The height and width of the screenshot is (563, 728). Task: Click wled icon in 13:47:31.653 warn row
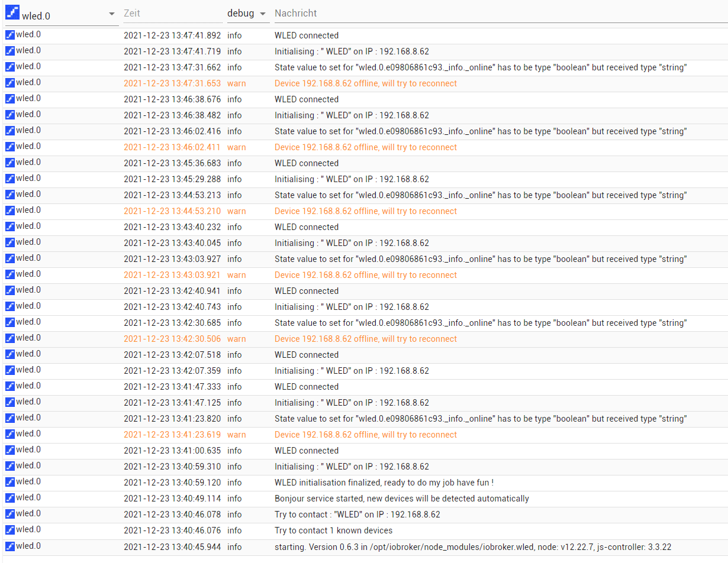click(10, 83)
